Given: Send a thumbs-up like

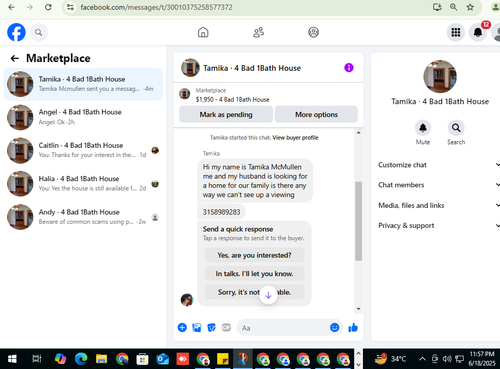Looking at the screenshot, I should pyautogui.click(x=353, y=327).
